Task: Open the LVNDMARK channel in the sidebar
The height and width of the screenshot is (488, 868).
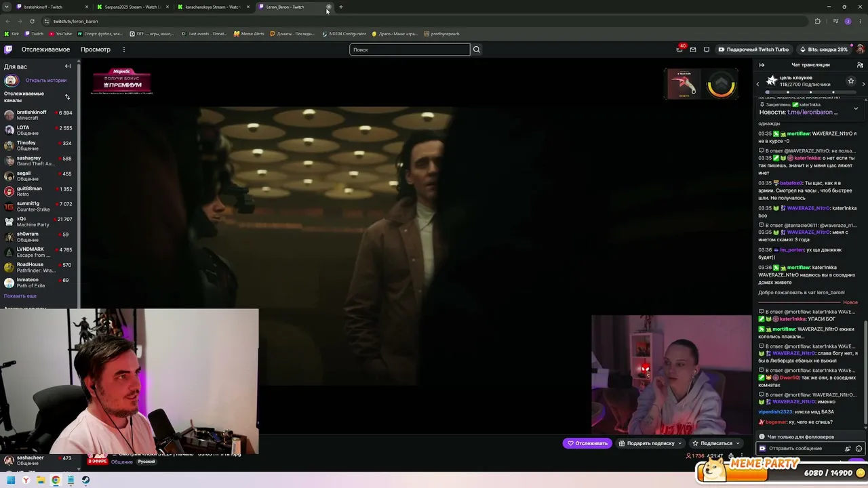Action: coord(39,252)
